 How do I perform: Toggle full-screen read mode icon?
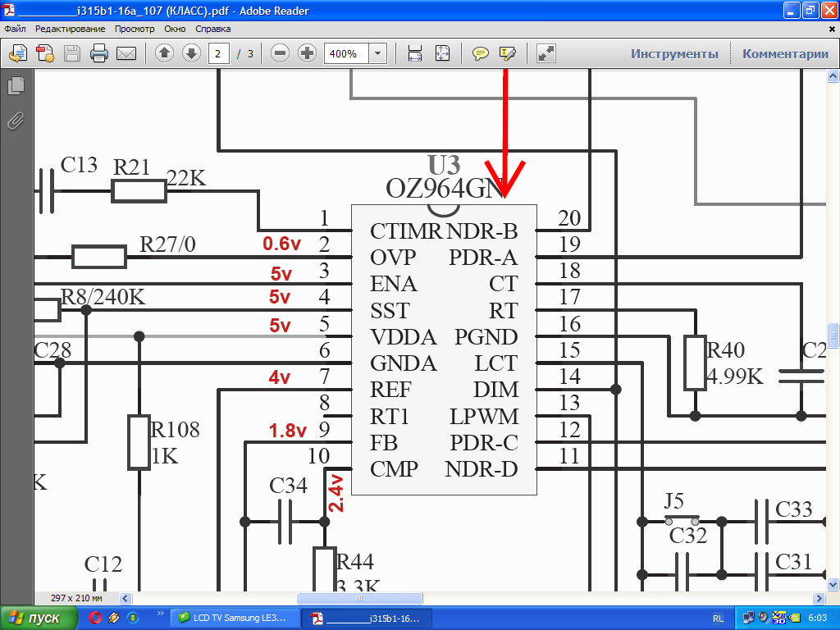tap(546, 54)
